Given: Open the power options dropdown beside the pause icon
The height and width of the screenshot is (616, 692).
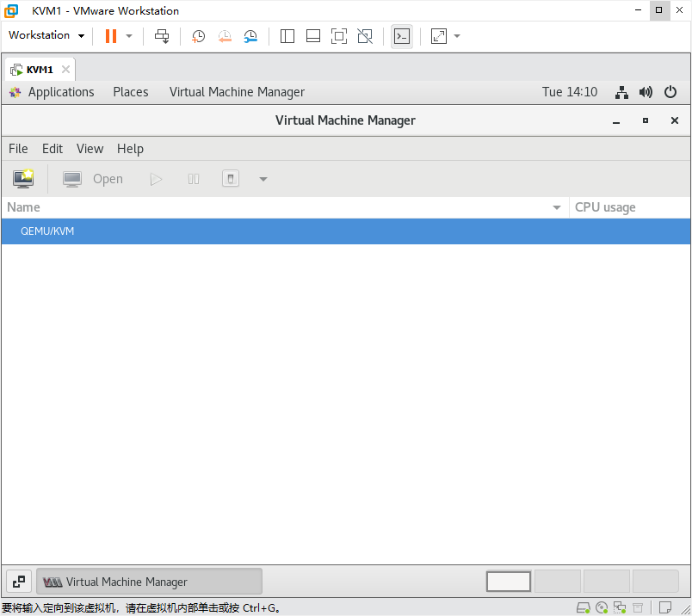Looking at the screenshot, I should pos(129,36).
